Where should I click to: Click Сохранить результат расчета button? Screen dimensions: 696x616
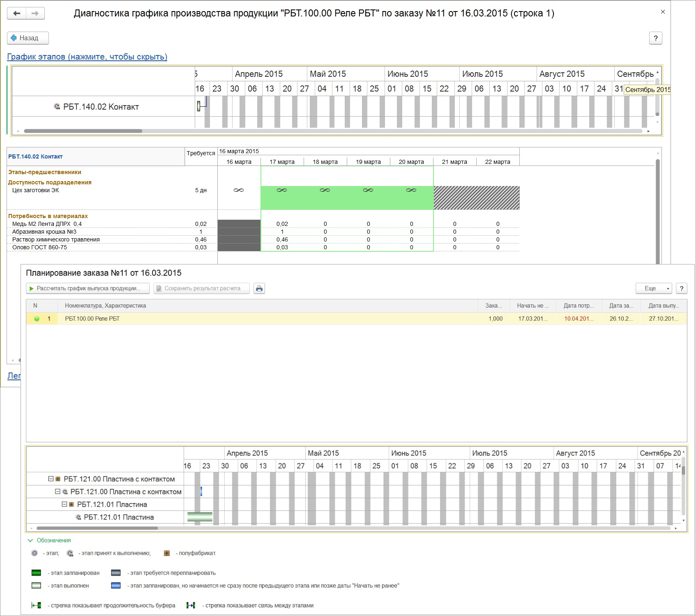click(202, 288)
